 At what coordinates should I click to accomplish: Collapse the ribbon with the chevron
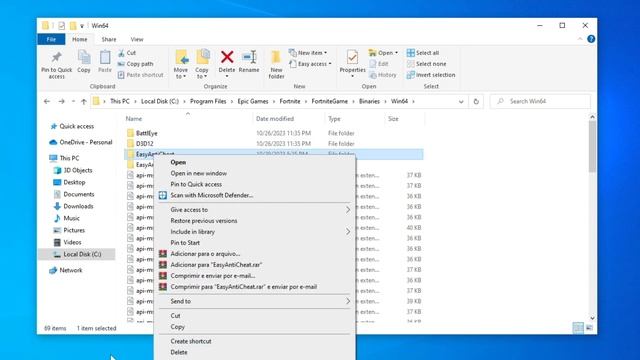(580, 39)
